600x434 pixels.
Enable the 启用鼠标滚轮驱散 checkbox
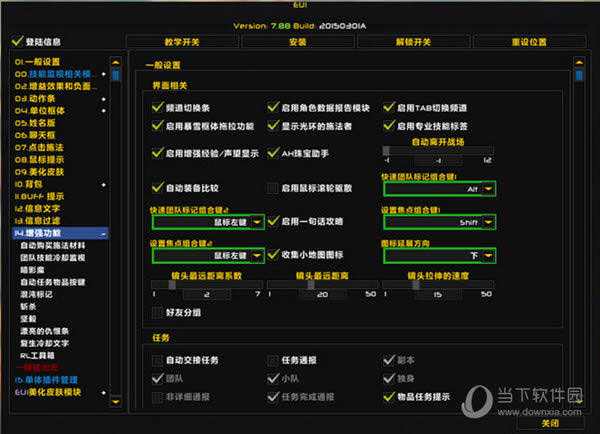pos(273,188)
